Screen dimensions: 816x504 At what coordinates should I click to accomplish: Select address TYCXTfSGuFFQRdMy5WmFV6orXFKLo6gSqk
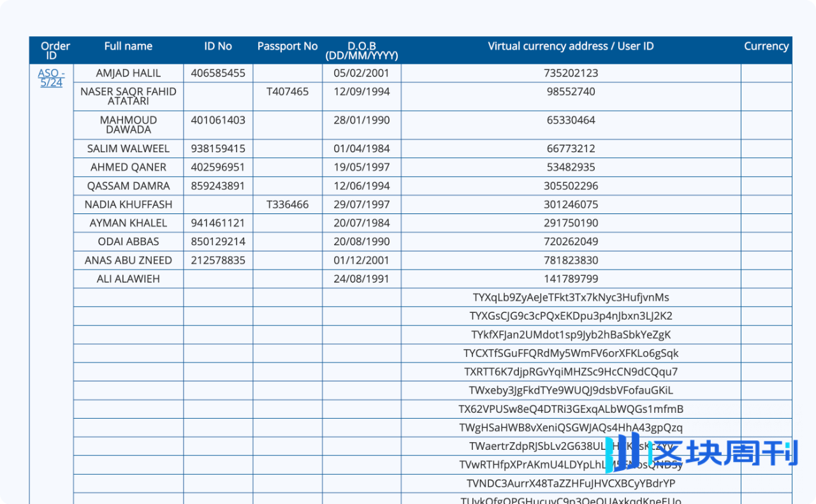(x=571, y=353)
